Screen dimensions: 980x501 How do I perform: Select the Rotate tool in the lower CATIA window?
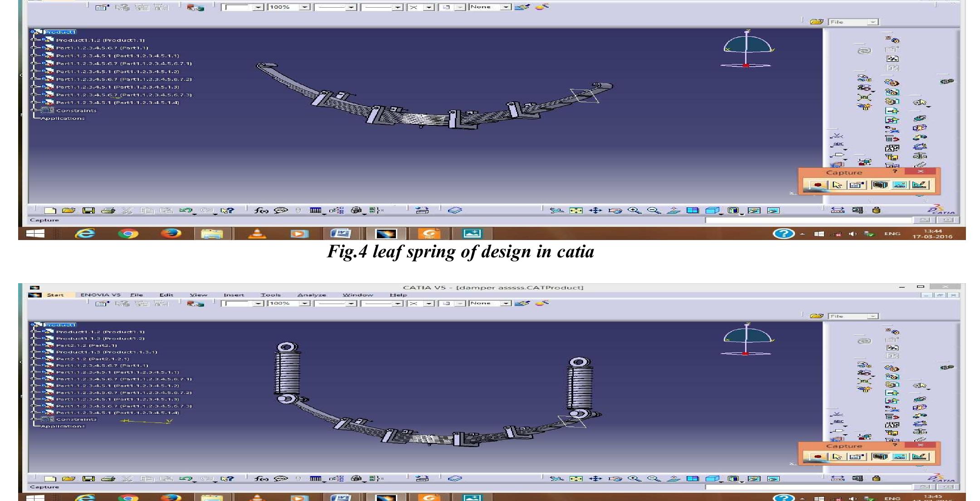click(615, 478)
